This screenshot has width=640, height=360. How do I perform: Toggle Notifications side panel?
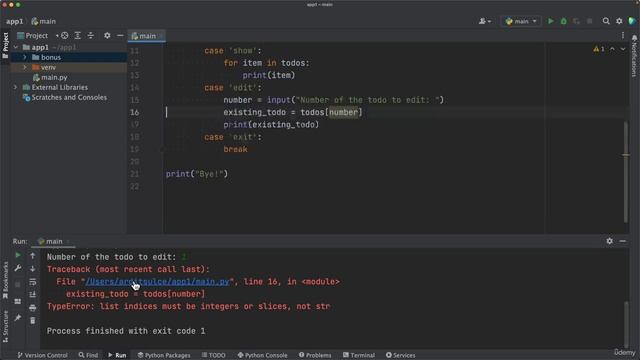pos(634,56)
